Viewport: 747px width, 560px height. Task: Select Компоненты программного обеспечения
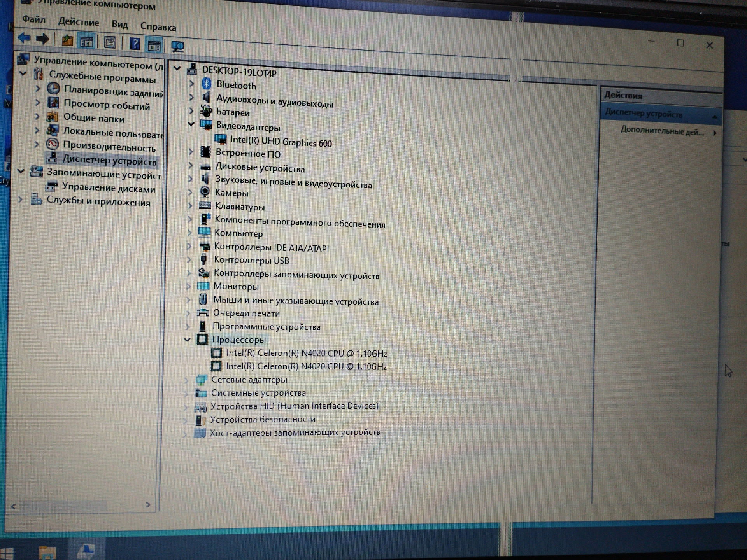[x=300, y=222]
